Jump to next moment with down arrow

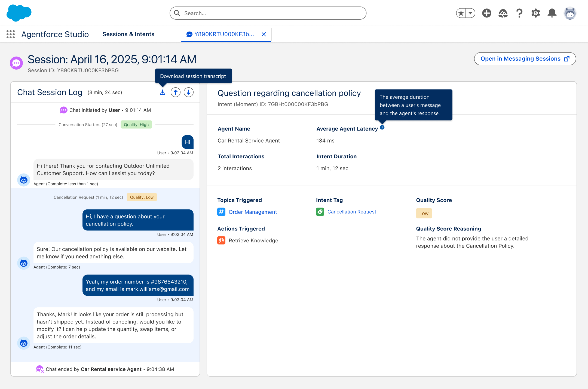pyautogui.click(x=189, y=92)
